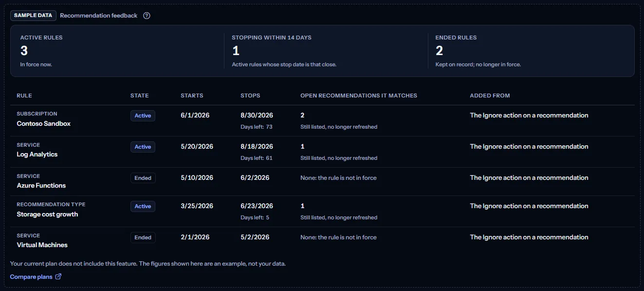Click the stop date 6/23/2026
Image resolution: width=644 pixels, height=291 pixels.
257,206
